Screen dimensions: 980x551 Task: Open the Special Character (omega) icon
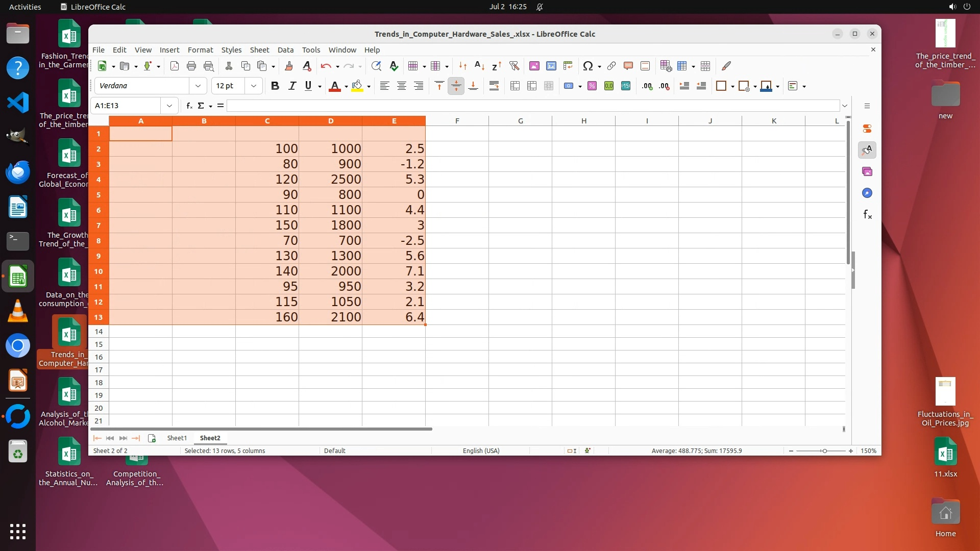[x=587, y=66]
